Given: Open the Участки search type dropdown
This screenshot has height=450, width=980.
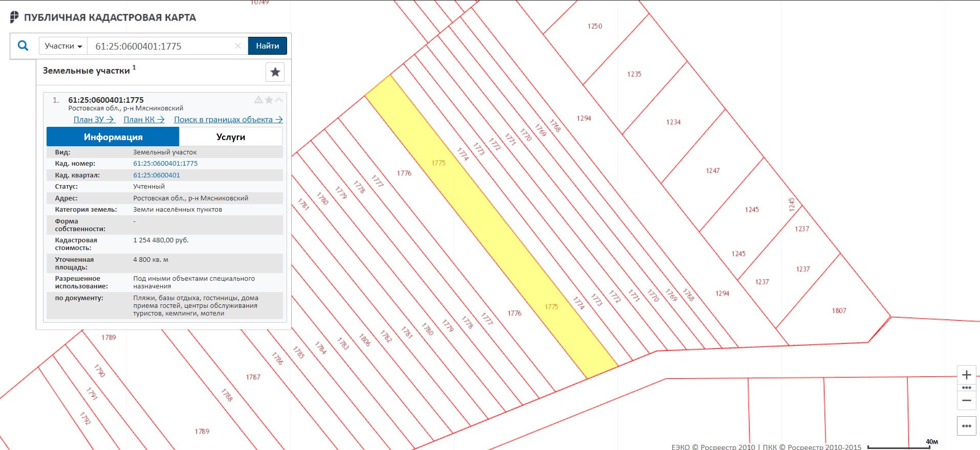Looking at the screenshot, I should 63,46.
